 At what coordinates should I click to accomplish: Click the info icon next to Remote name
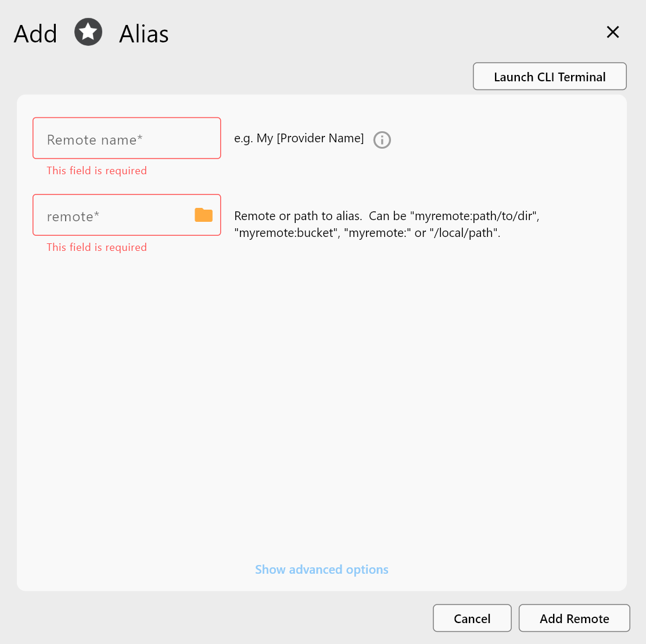point(382,140)
